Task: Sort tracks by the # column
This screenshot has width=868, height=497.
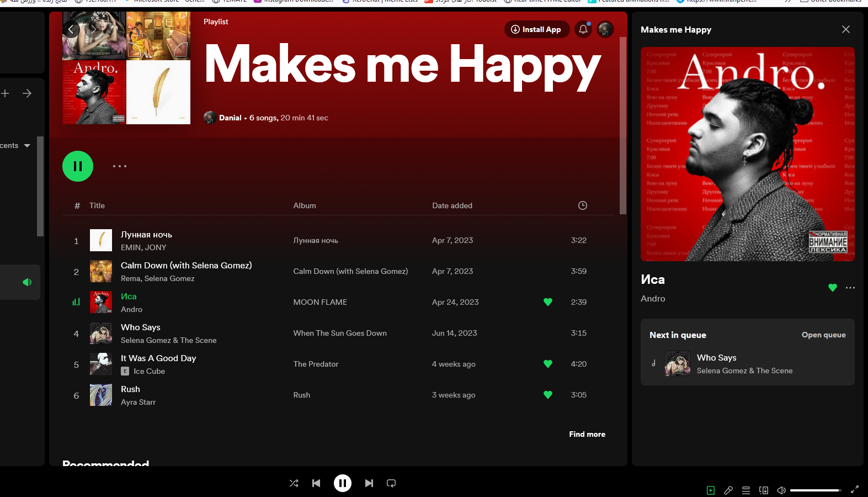Action: pos(77,205)
